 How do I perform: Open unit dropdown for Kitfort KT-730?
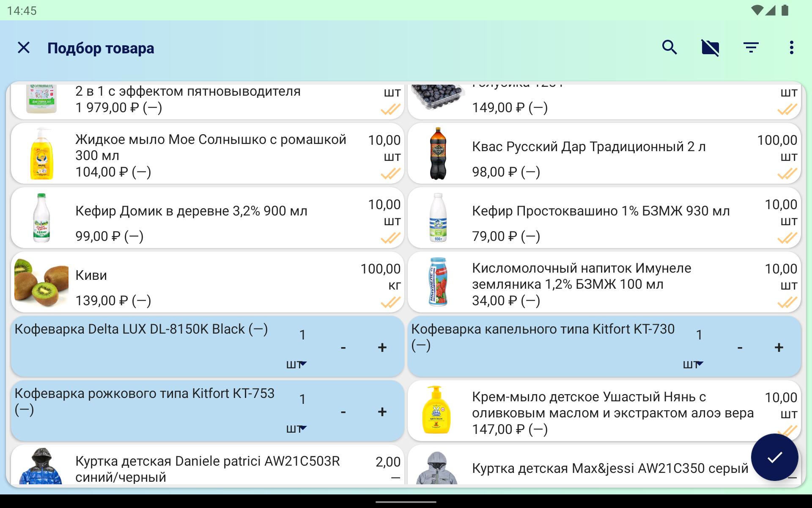coord(693,364)
